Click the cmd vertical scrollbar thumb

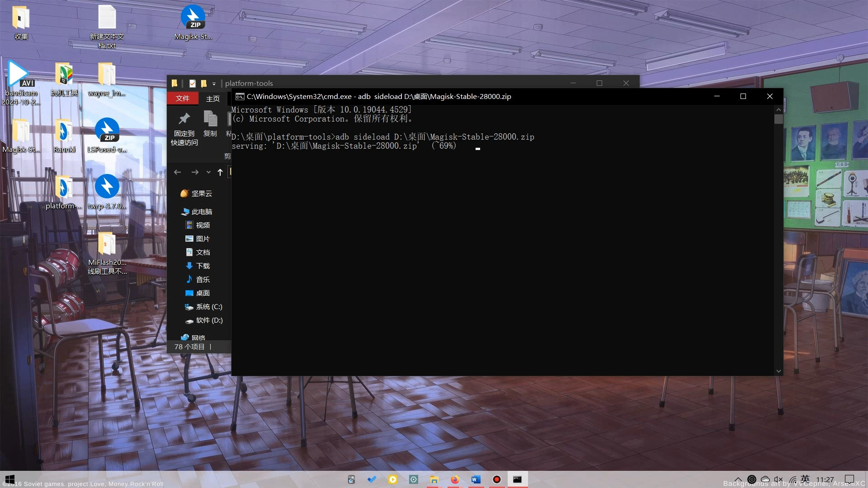(x=778, y=119)
